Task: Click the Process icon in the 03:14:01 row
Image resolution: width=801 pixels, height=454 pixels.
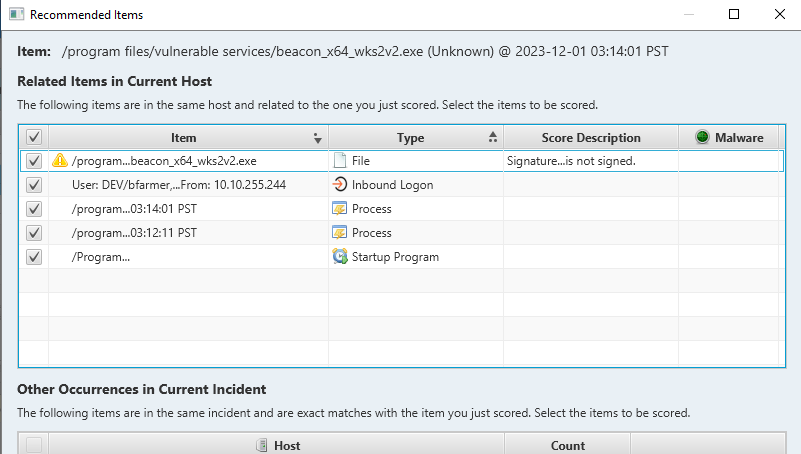Action: click(340, 209)
